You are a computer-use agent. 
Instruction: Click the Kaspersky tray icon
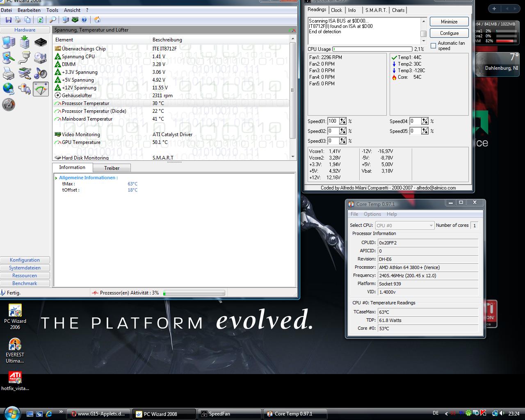484,413
